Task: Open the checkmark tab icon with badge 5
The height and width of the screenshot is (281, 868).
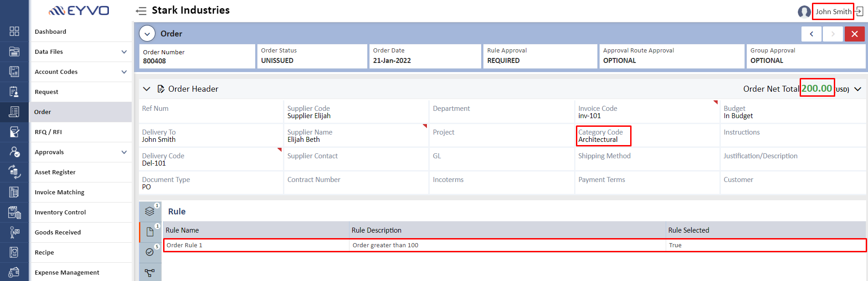Action: pos(150,252)
